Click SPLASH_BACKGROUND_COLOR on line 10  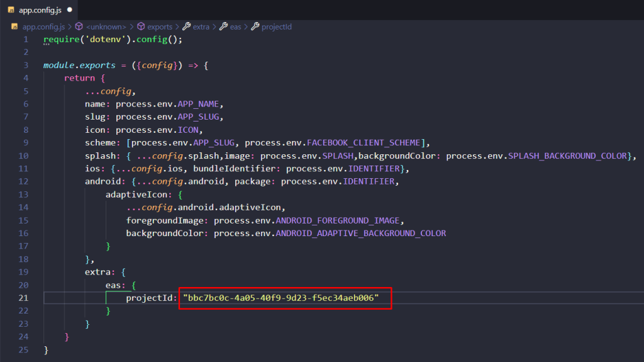click(x=568, y=156)
